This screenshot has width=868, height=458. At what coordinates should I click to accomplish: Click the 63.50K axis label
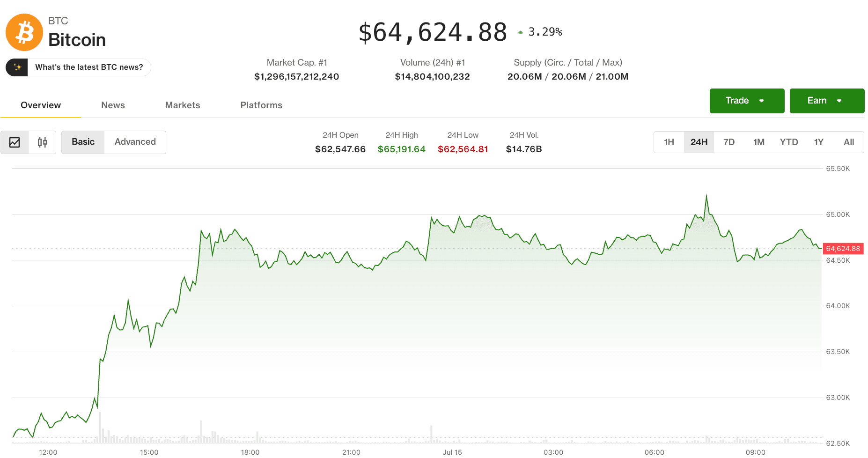click(838, 352)
